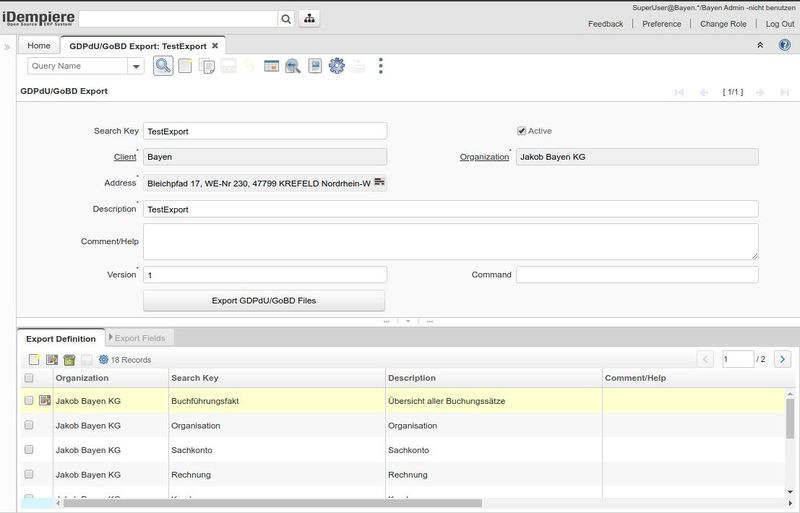800x513 pixels.
Task: Open the Query Name dropdown
Action: coord(136,66)
